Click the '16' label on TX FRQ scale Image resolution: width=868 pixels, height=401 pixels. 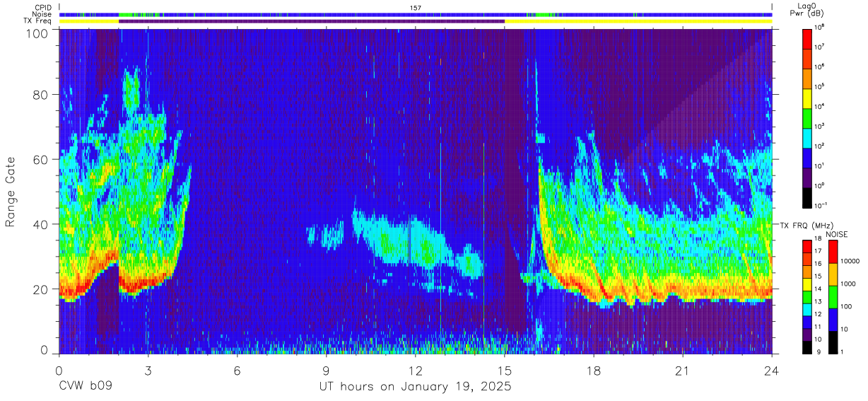coord(818,264)
